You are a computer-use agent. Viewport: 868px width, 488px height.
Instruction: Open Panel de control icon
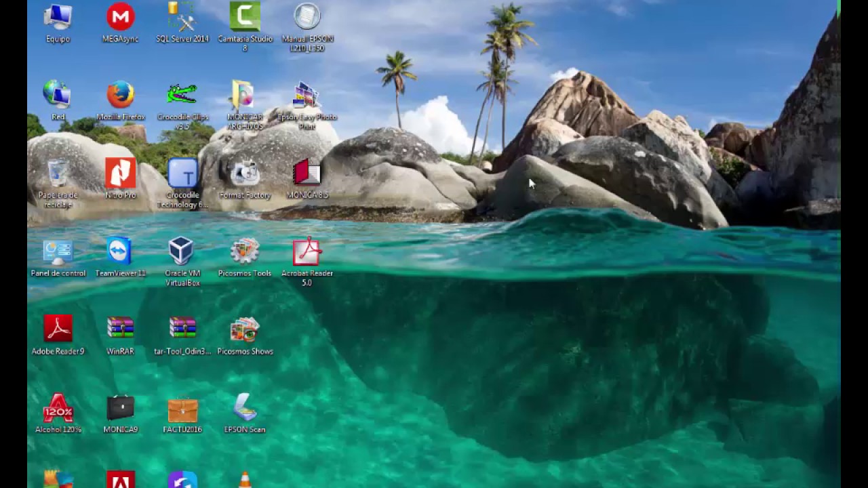[x=58, y=251]
